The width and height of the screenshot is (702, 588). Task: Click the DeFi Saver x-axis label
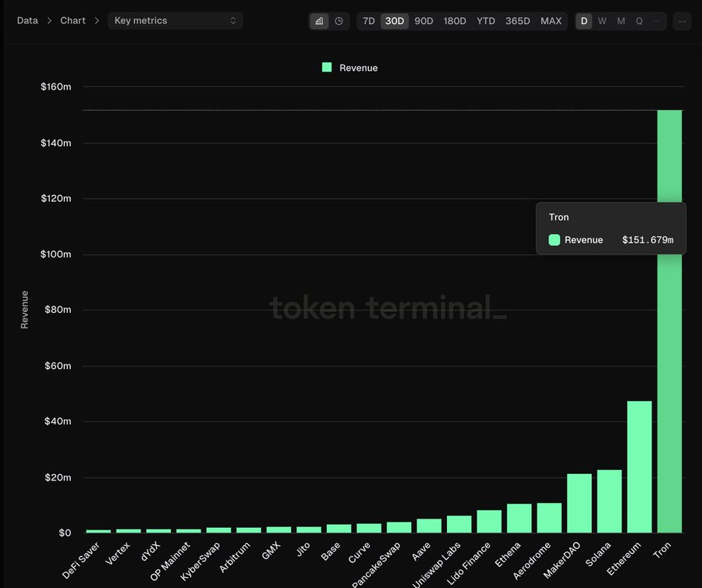point(80,560)
